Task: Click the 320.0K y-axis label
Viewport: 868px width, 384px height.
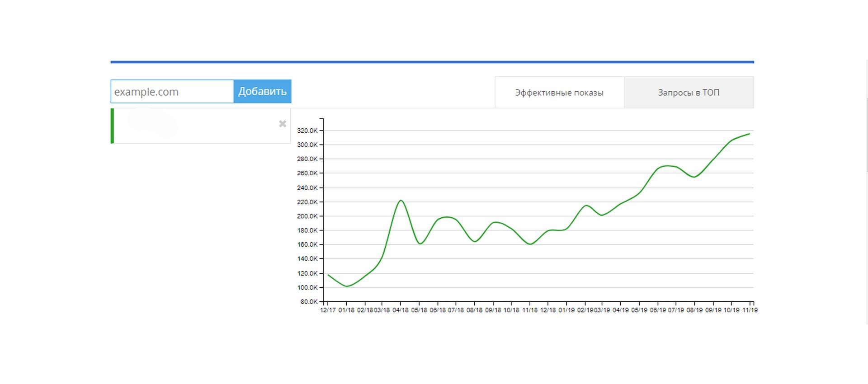Action: coord(307,131)
